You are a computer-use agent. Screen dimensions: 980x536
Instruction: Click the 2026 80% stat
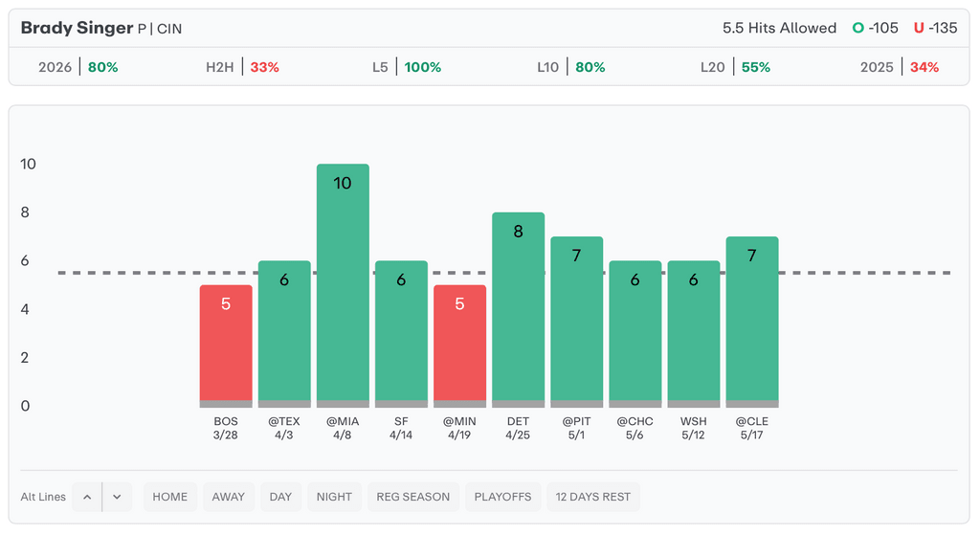[78, 67]
